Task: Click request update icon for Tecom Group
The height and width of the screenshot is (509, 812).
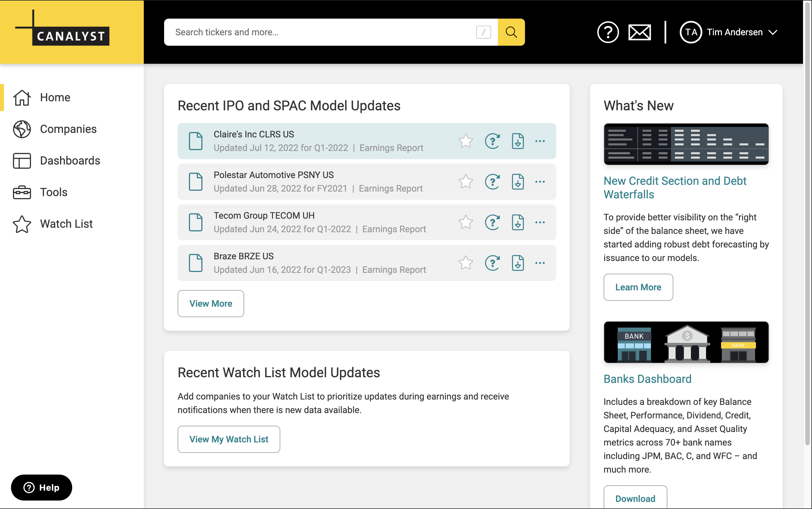Action: [492, 223]
